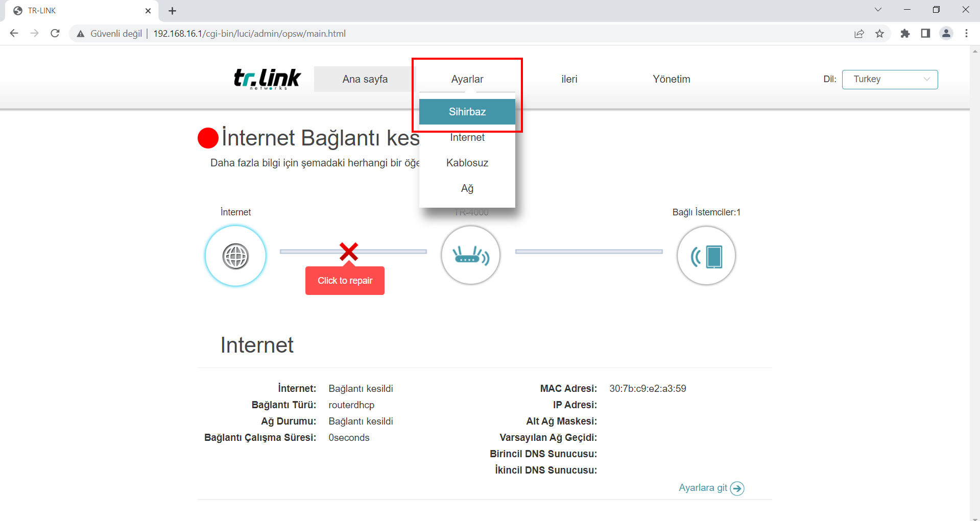The height and width of the screenshot is (521, 980).
Task: Select the Internet globe icon in diagram
Action: coord(235,256)
